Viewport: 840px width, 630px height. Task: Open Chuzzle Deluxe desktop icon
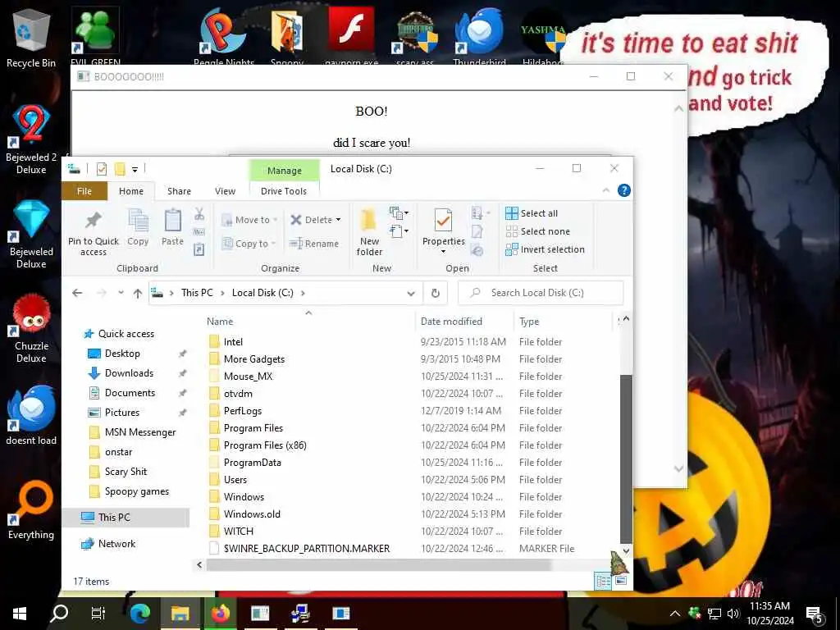pos(31,328)
